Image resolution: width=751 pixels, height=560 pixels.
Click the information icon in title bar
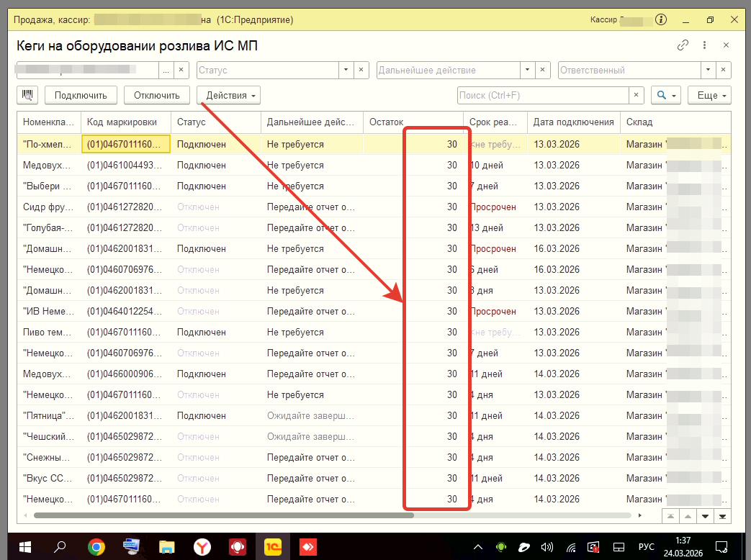tap(662, 20)
